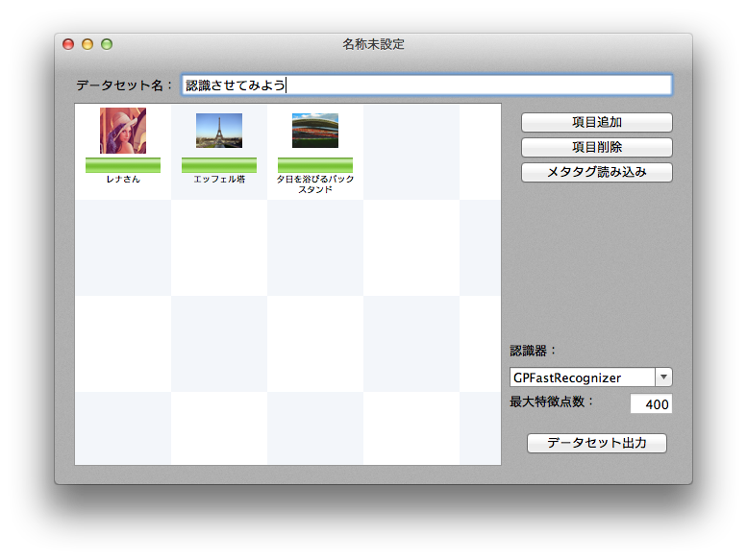
Task: Open the GPFastRecognizer dropdown arrow
Action: pos(663,377)
